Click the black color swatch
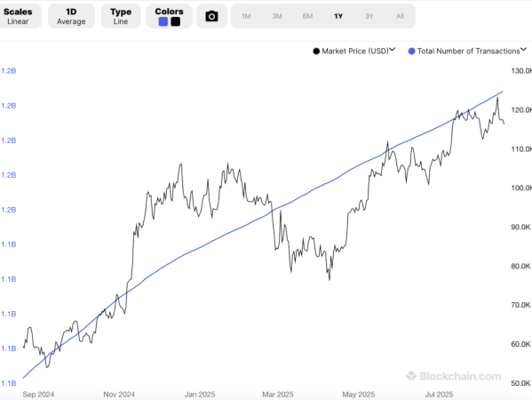 point(176,21)
